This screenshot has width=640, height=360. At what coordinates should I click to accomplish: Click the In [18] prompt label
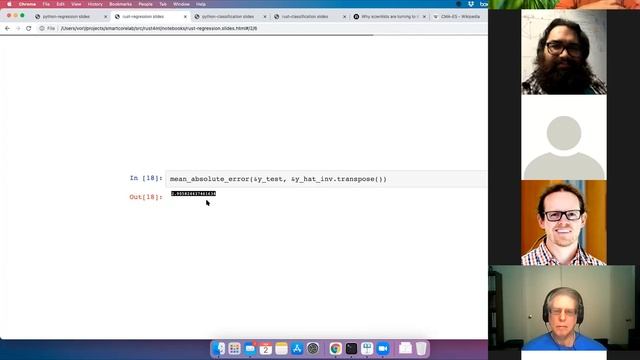146,178
